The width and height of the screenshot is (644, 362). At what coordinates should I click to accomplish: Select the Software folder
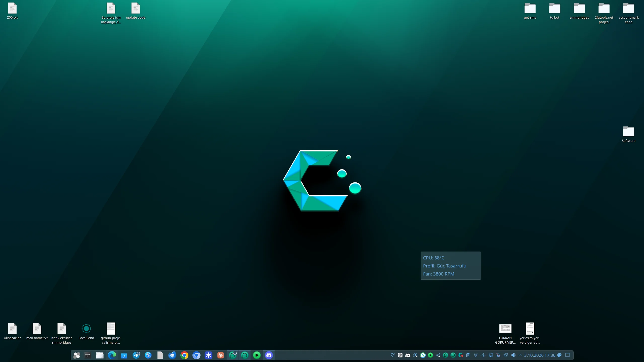click(x=629, y=134)
